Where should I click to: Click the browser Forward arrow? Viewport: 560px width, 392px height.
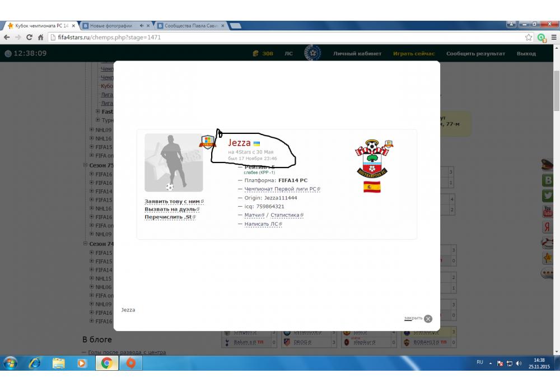pos(18,37)
